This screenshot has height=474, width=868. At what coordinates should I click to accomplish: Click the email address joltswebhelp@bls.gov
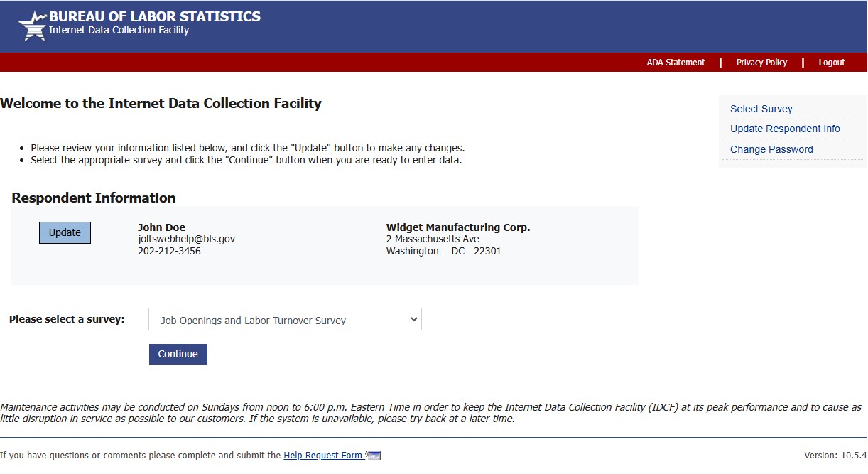pyautogui.click(x=186, y=239)
